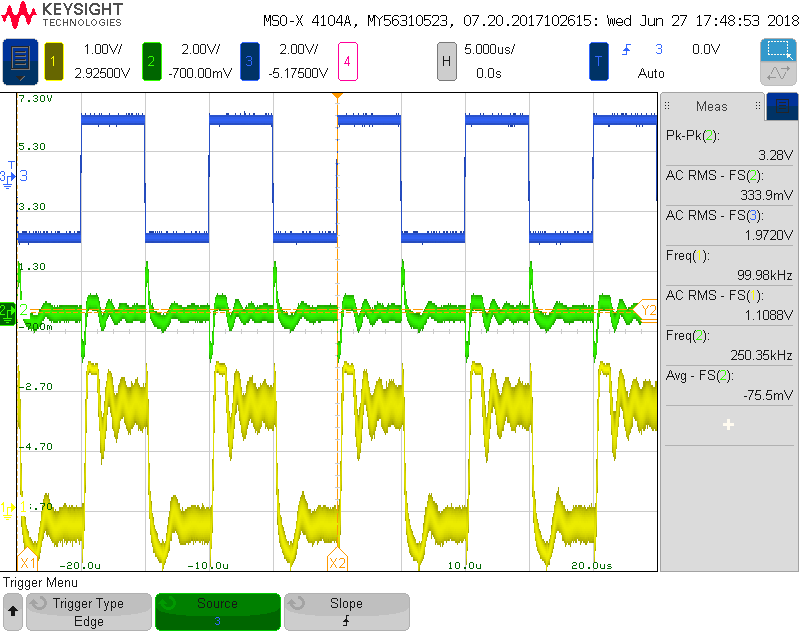Click the Y2 cursor marker
800x632 pixels.
tap(646, 310)
